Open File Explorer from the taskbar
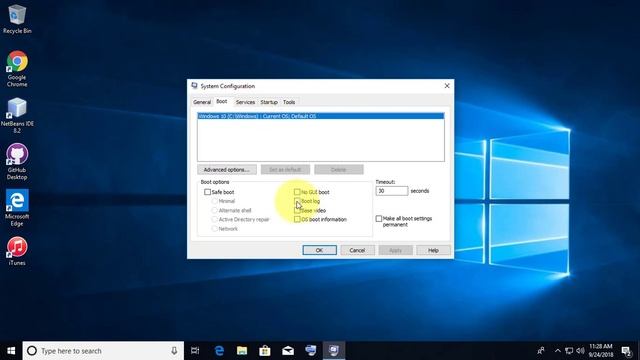640x360 pixels. coord(242,351)
